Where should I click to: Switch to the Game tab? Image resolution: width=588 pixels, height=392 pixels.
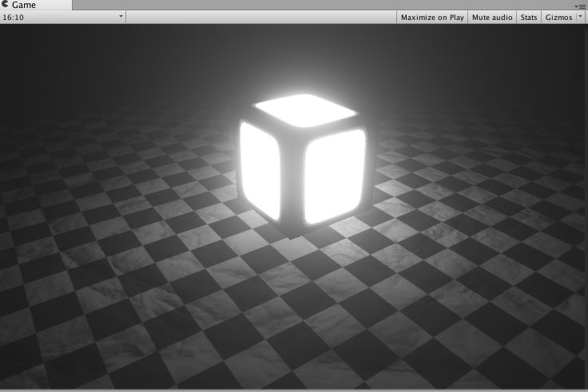36,5
